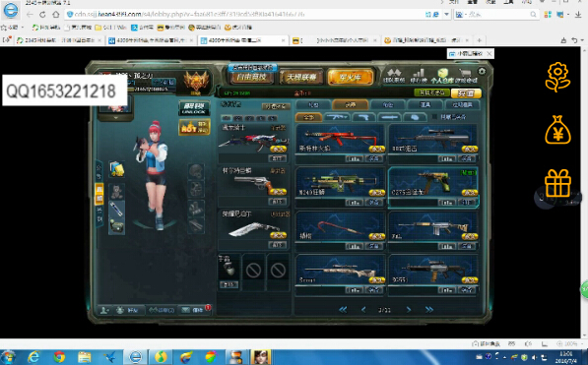Switch to the 自由竞技 tab
588x365 pixels.
251,77
